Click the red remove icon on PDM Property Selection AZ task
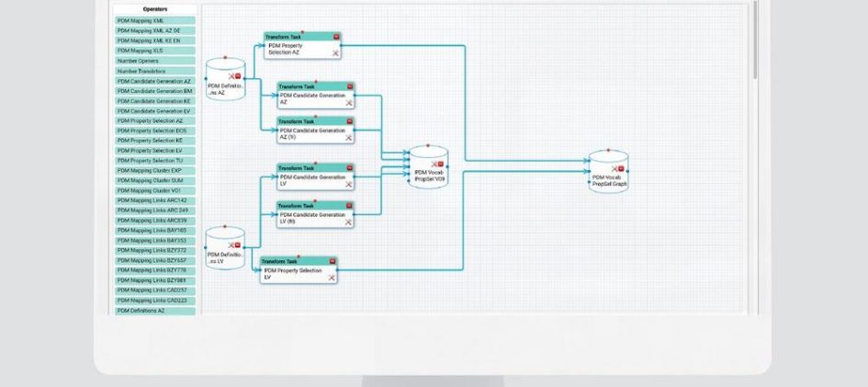Image resolution: width=868 pixels, height=387 pixels. [336, 37]
